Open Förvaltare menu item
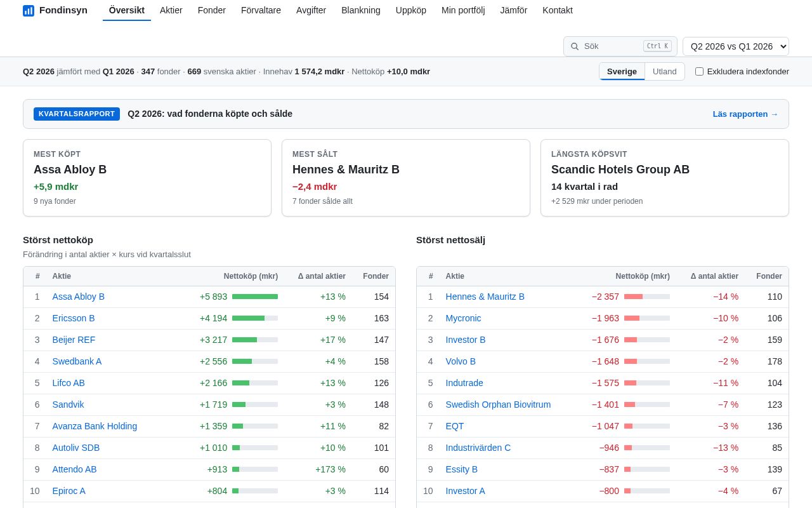This screenshot has width=812, height=508. click(261, 10)
